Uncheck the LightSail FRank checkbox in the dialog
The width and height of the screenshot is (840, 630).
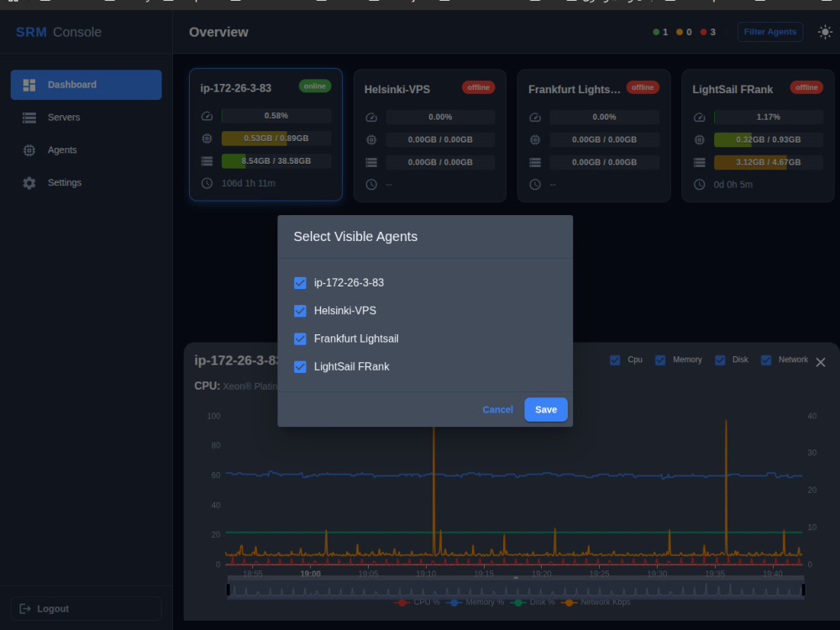[300, 366]
